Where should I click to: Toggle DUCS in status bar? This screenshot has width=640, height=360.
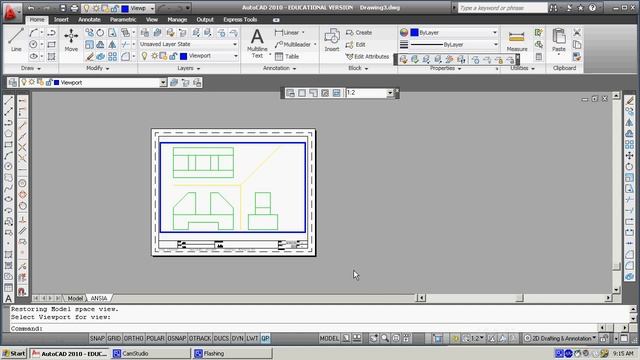click(221, 338)
